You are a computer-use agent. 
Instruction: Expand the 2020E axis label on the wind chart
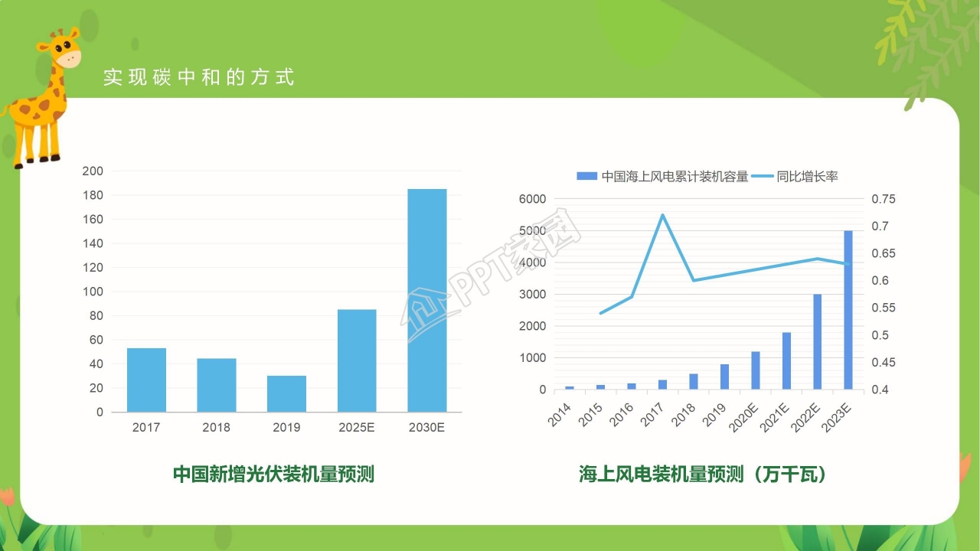742,417
